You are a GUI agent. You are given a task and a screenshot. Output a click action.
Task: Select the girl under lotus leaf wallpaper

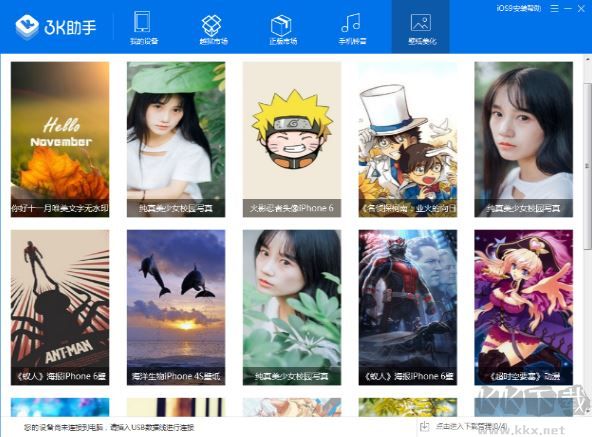(176, 139)
